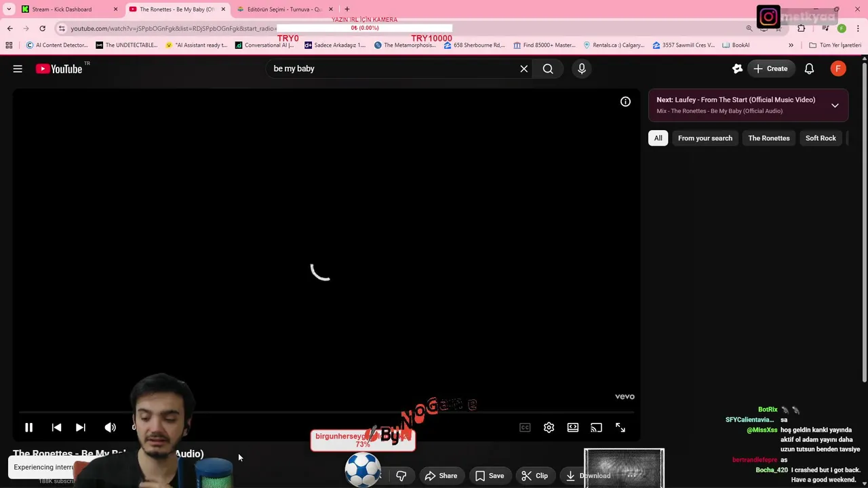The width and height of the screenshot is (868, 488).
Task: Click the page vertical scrollbar
Action: (x=864, y=224)
